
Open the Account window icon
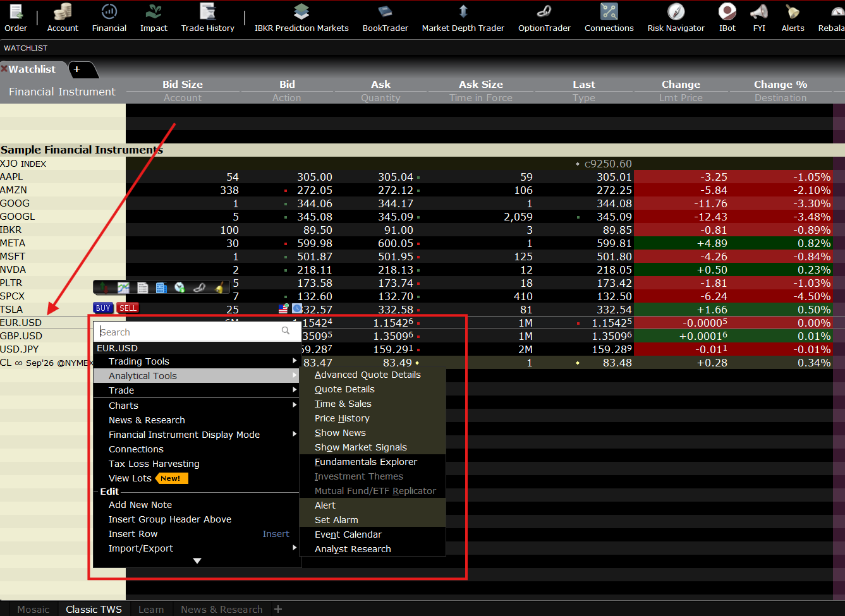tap(63, 17)
